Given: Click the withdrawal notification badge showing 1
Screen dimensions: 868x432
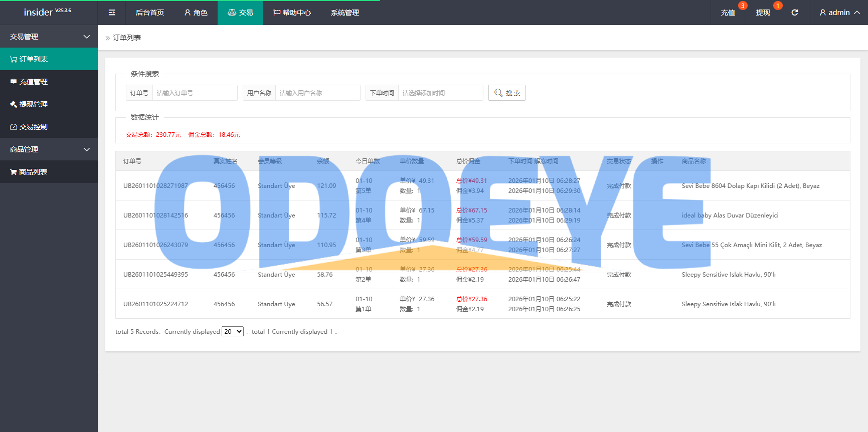Looking at the screenshot, I should [x=778, y=6].
